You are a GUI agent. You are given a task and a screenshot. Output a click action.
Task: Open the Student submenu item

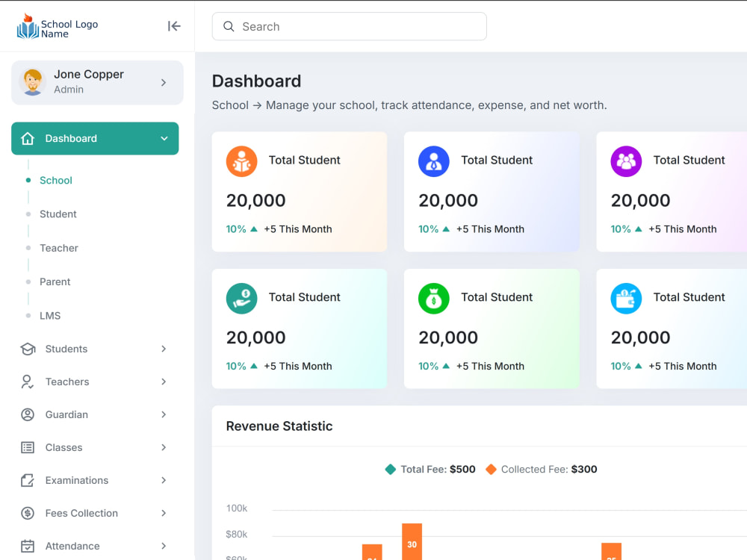coord(58,214)
